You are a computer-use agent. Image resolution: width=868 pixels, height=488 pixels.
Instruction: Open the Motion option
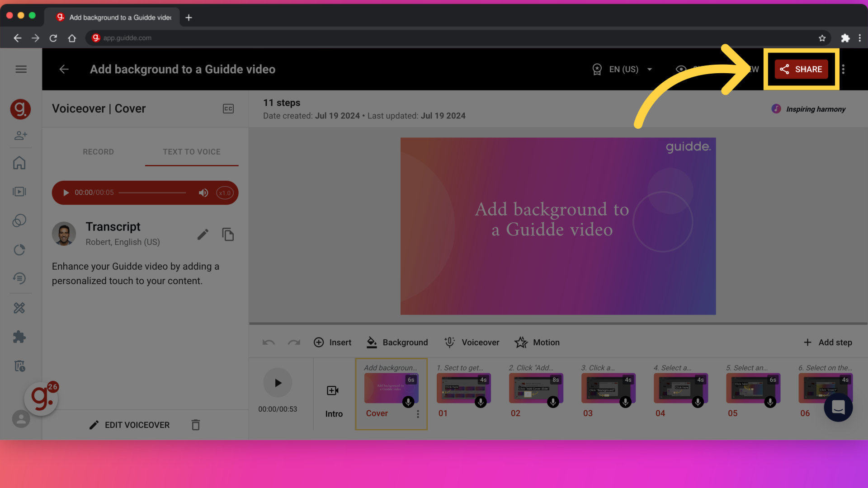tap(537, 343)
